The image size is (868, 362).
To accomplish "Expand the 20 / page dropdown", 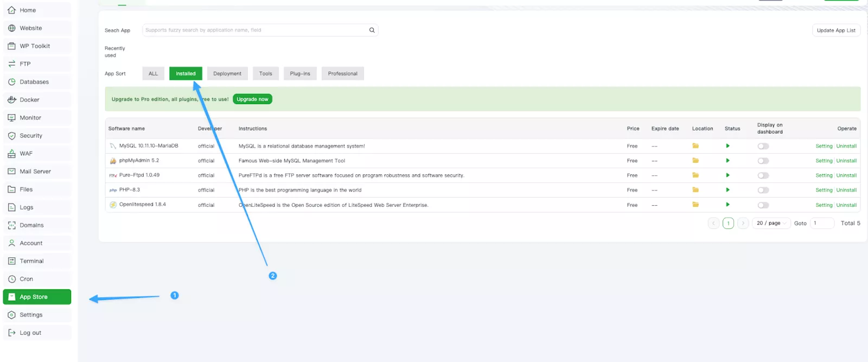I will coord(771,223).
